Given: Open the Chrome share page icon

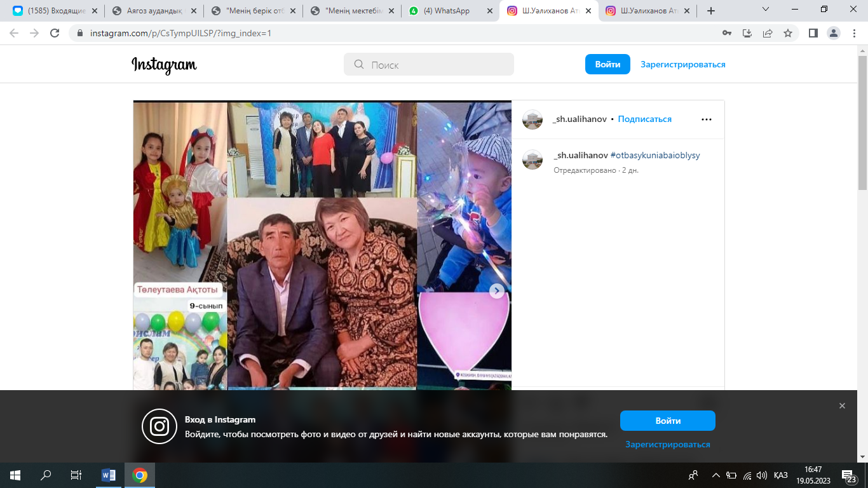Looking at the screenshot, I should coord(768,33).
